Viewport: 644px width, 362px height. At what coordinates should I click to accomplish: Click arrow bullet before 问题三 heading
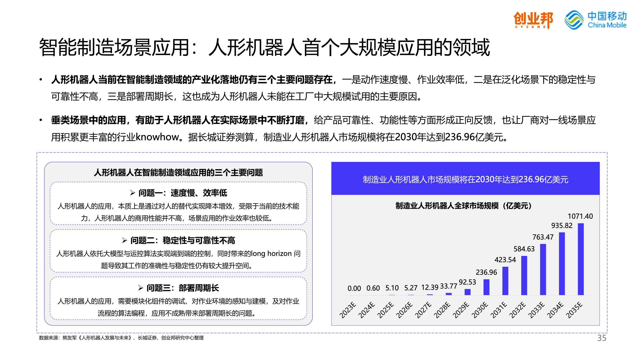(x=141, y=288)
